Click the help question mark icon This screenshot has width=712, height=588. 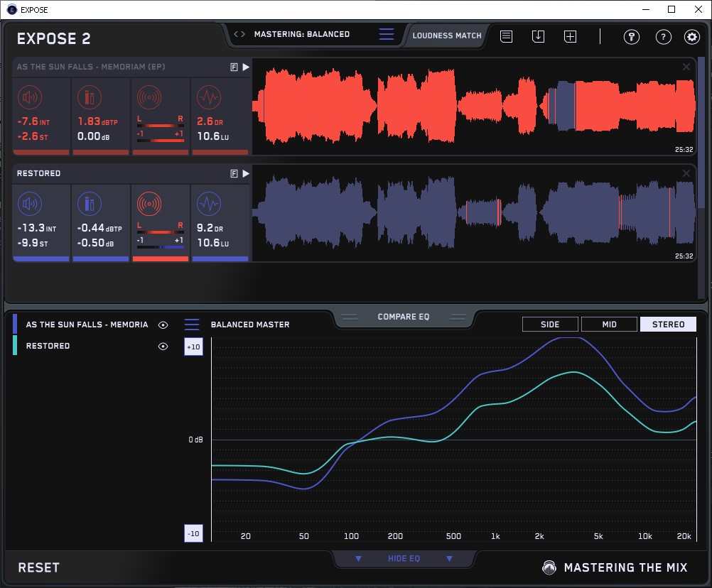click(x=663, y=37)
